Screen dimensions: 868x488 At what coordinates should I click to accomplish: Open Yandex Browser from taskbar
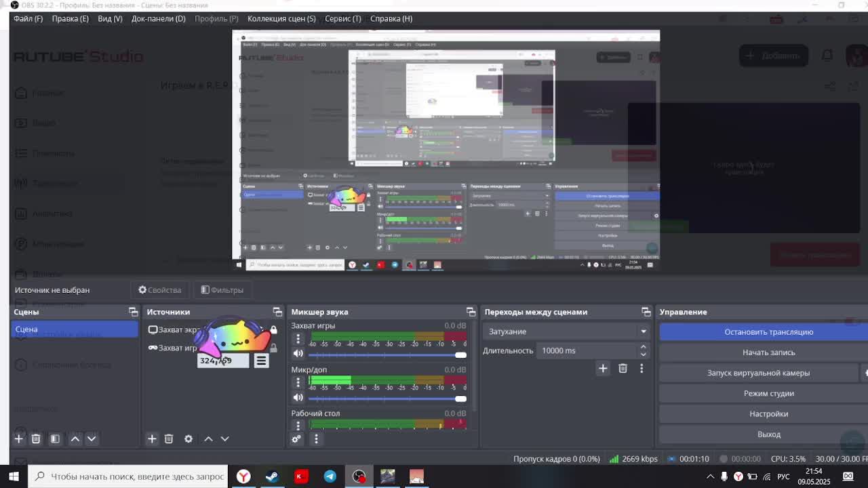pyautogui.click(x=243, y=476)
